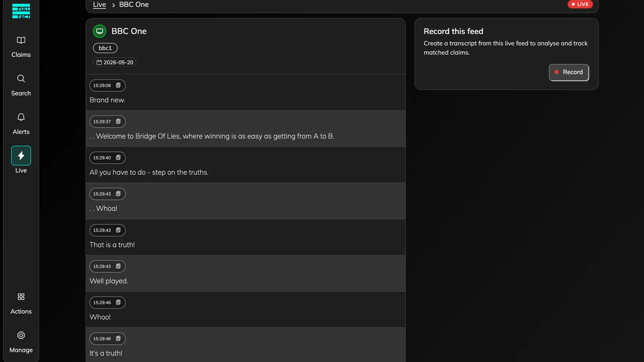Click the 'Welcome to Bridge Of Lies' sentence
This screenshot has width=644, height=362.
(212, 136)
